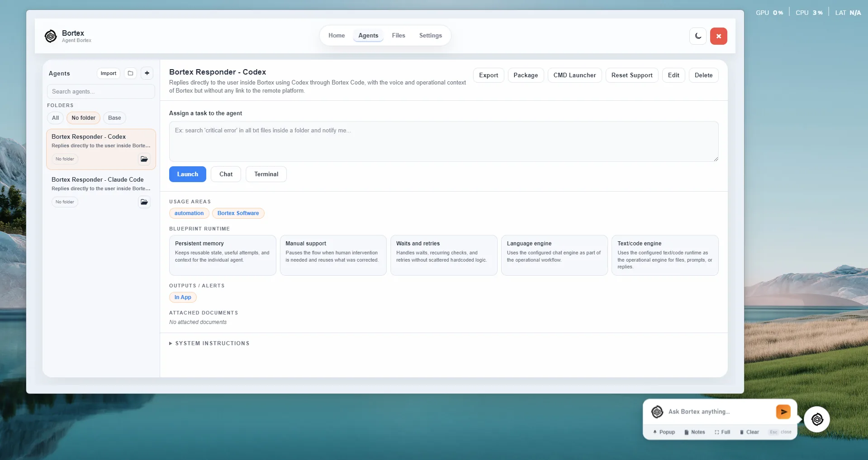This screenshot has height=460, width=868.
Task: Open the CMD Launcher
Action: [x=574, y=75]
